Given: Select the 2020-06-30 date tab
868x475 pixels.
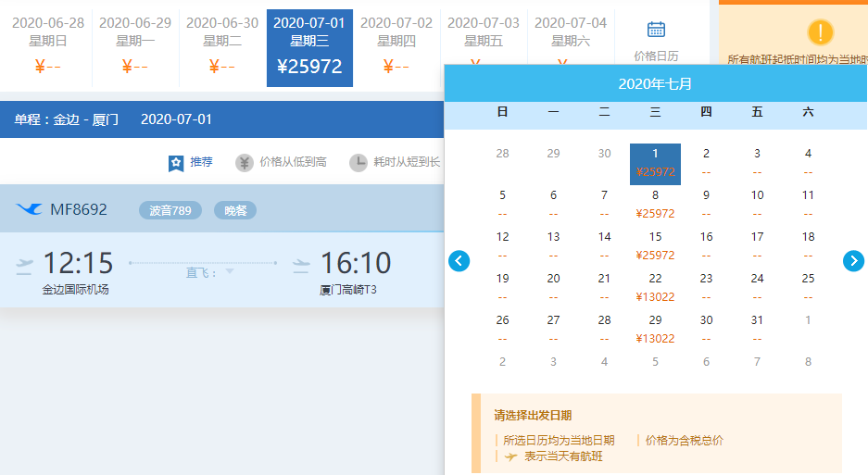Looking at the screenshot, I should click(x=222, y=48).
